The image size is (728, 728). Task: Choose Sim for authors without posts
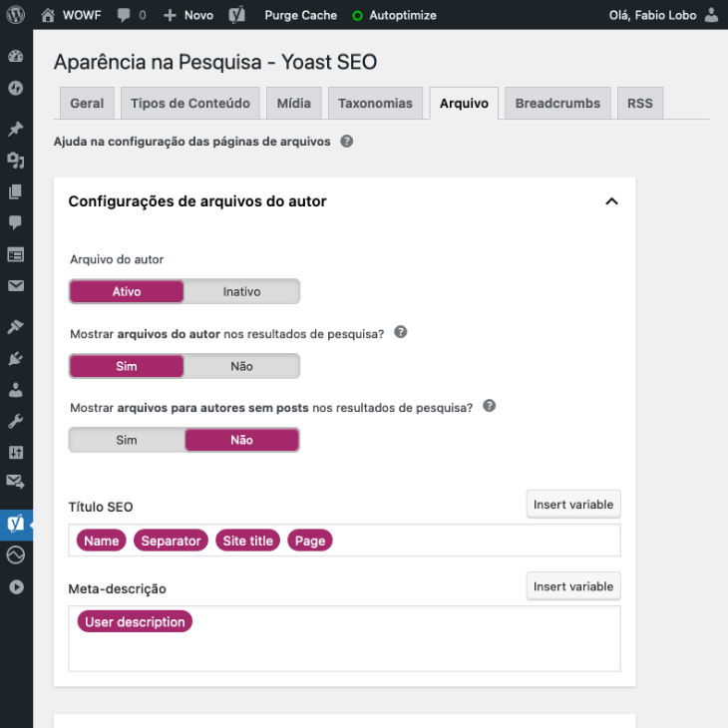(x=127, y=440)
